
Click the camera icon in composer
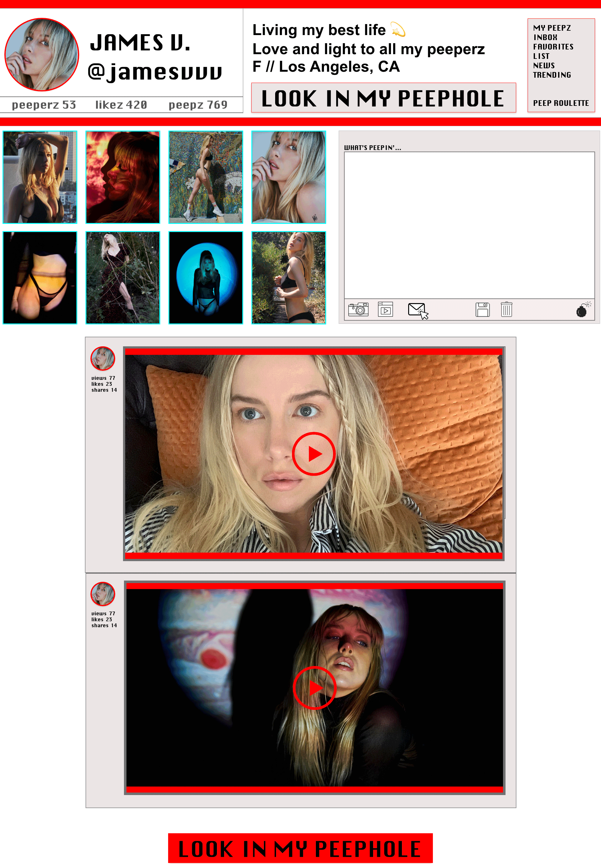pos(358,310)
